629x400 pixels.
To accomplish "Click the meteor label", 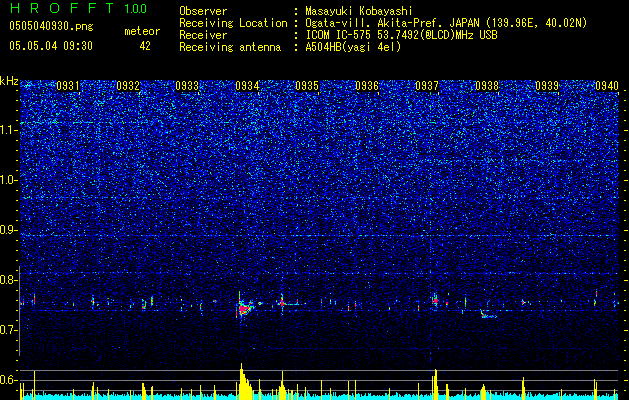I will pos(142,31).
